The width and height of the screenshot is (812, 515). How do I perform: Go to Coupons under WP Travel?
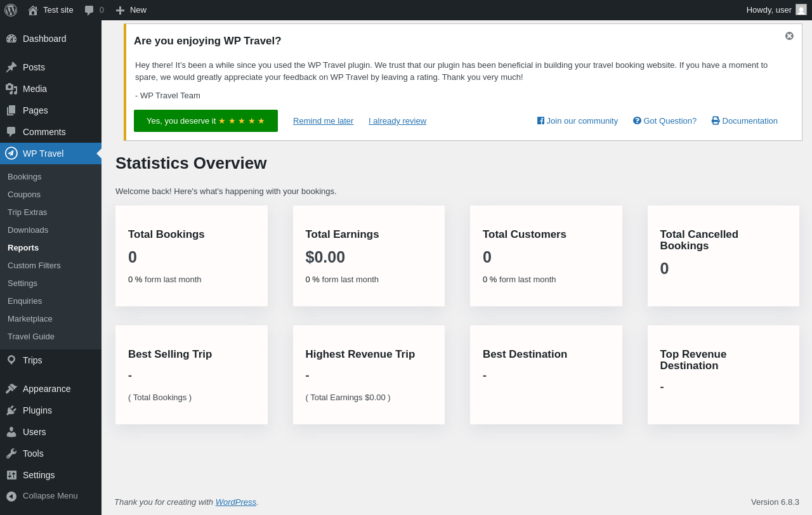click(x=24, y=194)
